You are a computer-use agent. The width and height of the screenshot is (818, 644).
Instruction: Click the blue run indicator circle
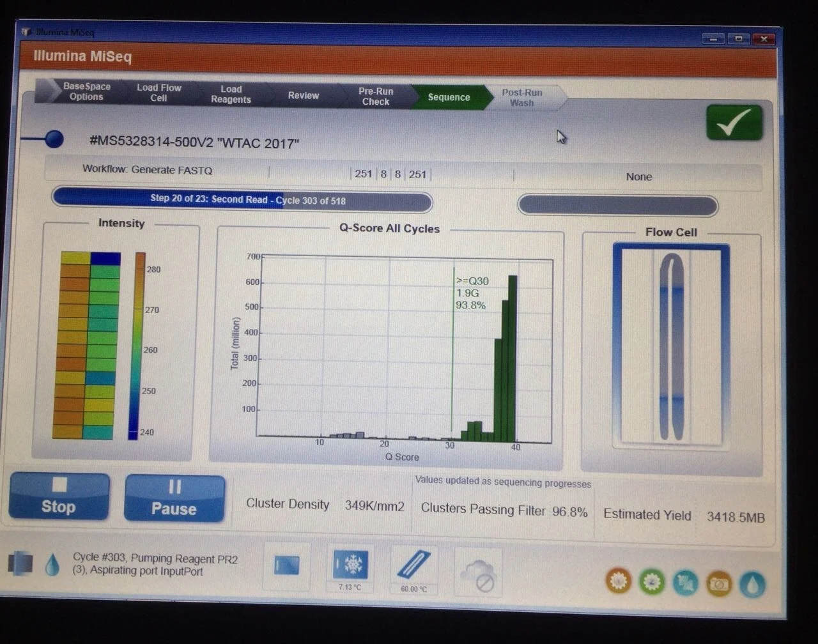[x=54, y=138]
